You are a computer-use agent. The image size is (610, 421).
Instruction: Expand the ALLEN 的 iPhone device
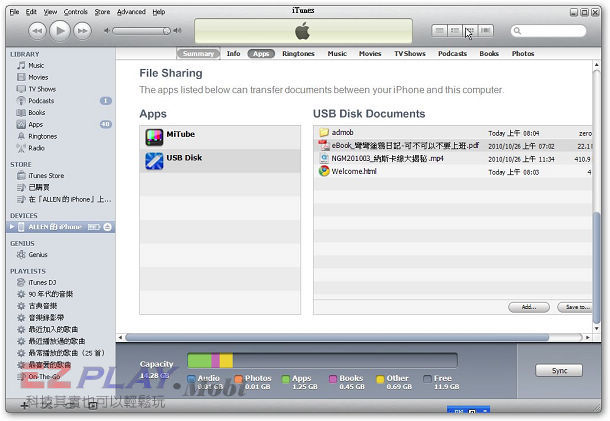point(12,226)
